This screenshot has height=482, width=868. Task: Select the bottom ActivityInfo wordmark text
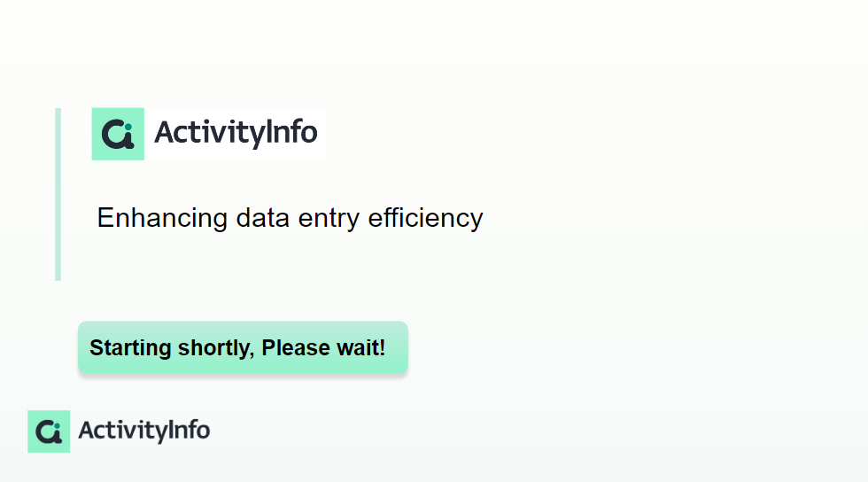coord(143,431)
